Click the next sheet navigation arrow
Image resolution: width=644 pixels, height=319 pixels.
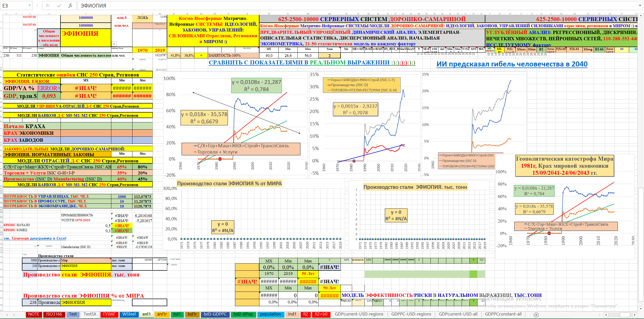[x=14, y=315]
